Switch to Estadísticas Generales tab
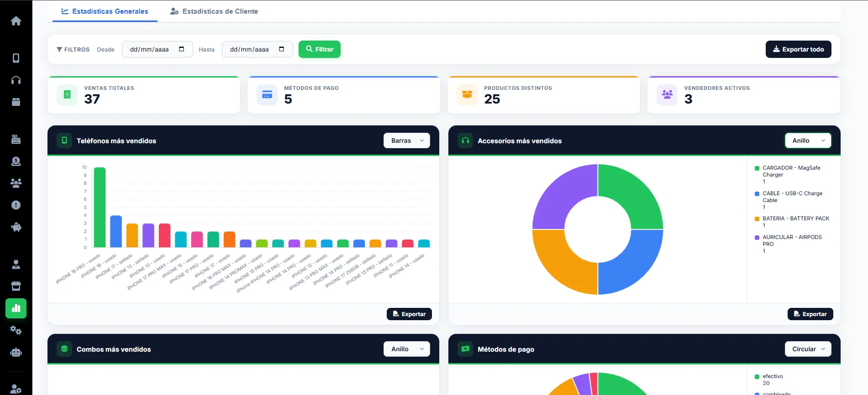The width and height of the screenshot is (868, 395). [x=105, y=11]
